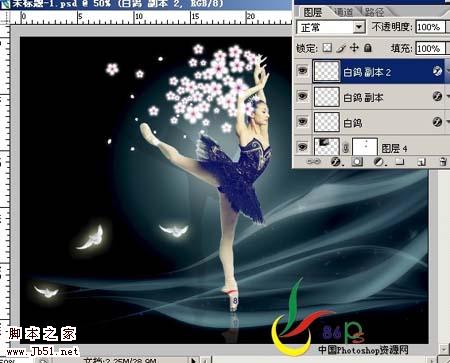The height and width of the screenshot is (363, 450).
Task: Switch to the 图层 tab
Action: [x=313, y=12]
